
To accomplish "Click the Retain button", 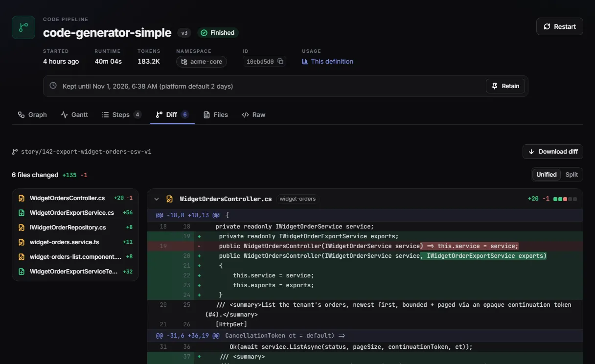I will click(x=505, y=86).
